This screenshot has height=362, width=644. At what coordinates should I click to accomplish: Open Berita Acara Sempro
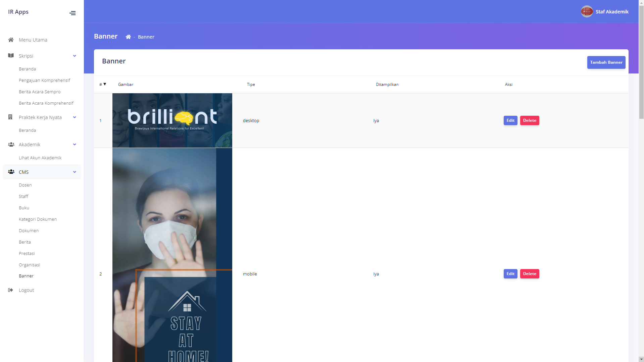[40, 92]
